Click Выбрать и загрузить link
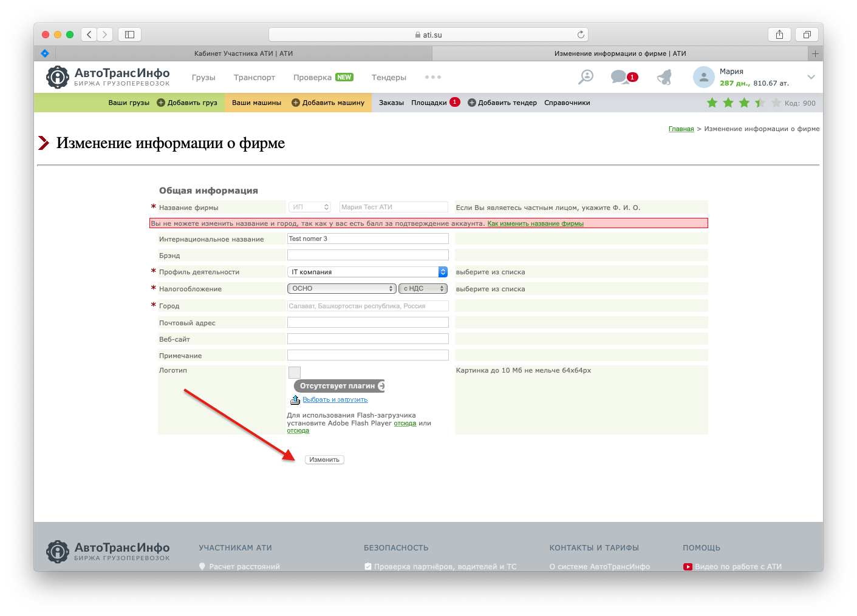The width and height of the screenshot is (857, 616). point(335,400)
